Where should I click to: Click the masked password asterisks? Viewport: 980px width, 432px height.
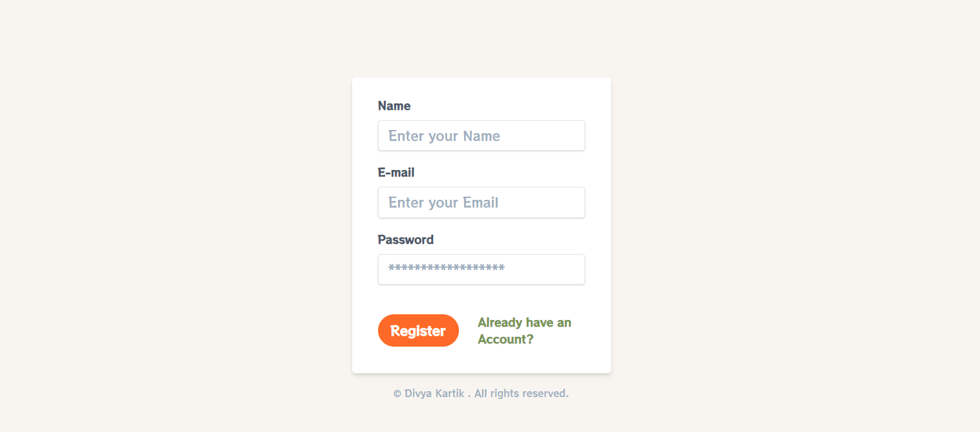(x=446, y=268)
